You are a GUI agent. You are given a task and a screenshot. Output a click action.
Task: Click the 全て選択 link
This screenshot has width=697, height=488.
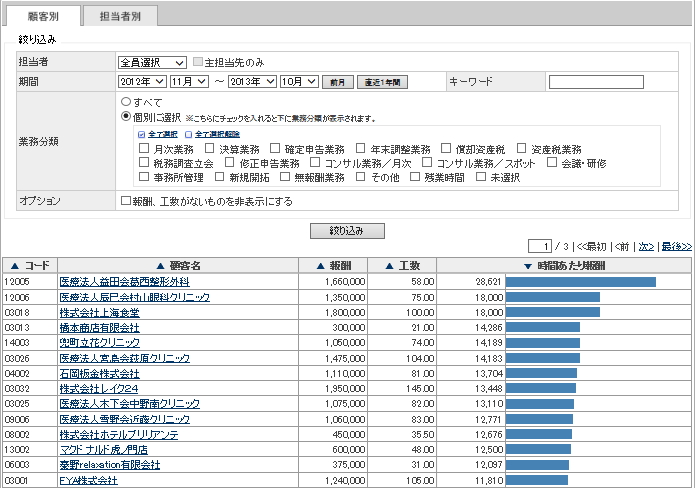163,134
